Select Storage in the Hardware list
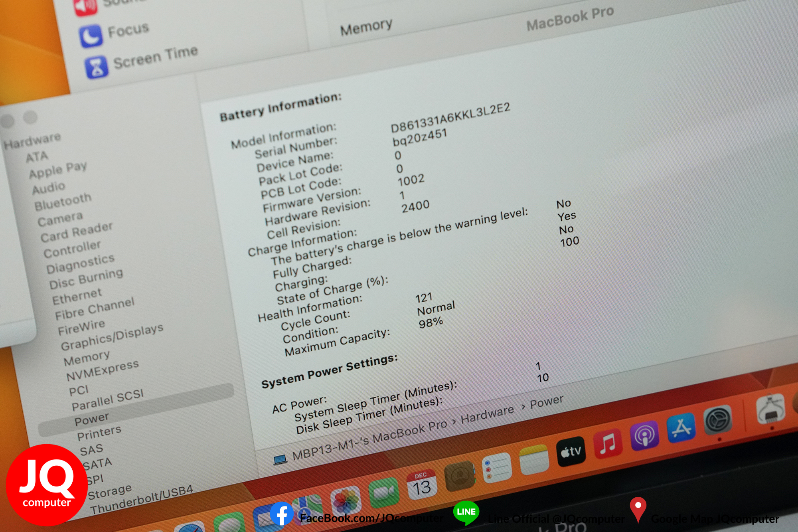798x532 pixels. (x=110, y=492)
